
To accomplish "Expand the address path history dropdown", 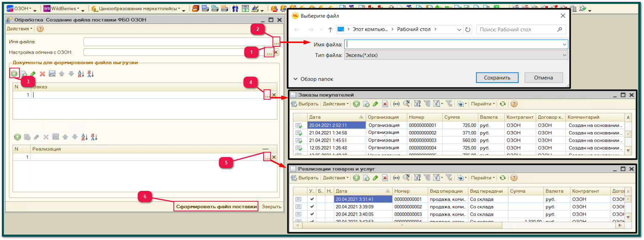I will click(459, 29).
